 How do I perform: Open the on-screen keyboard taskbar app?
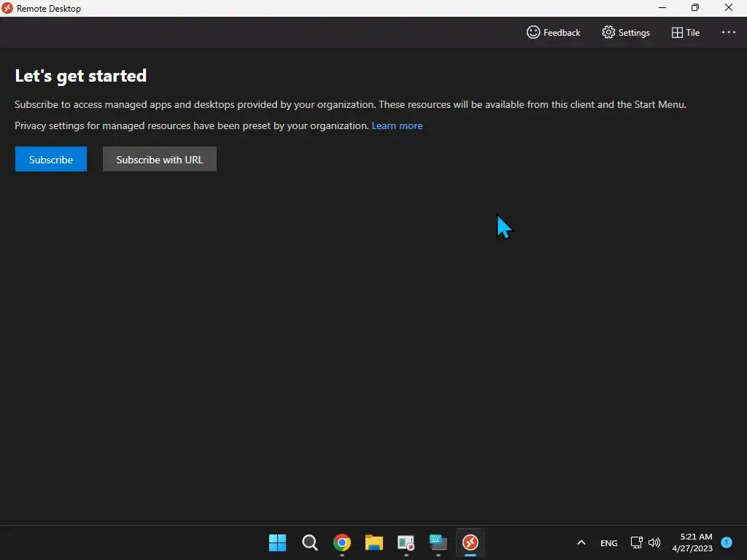click(438, 542)
